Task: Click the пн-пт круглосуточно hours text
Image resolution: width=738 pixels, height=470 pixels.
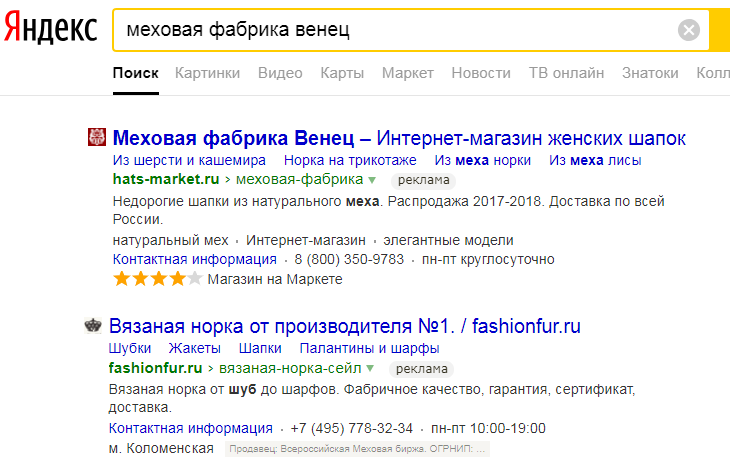Action: pyautogui.click(x=488, y=259)
